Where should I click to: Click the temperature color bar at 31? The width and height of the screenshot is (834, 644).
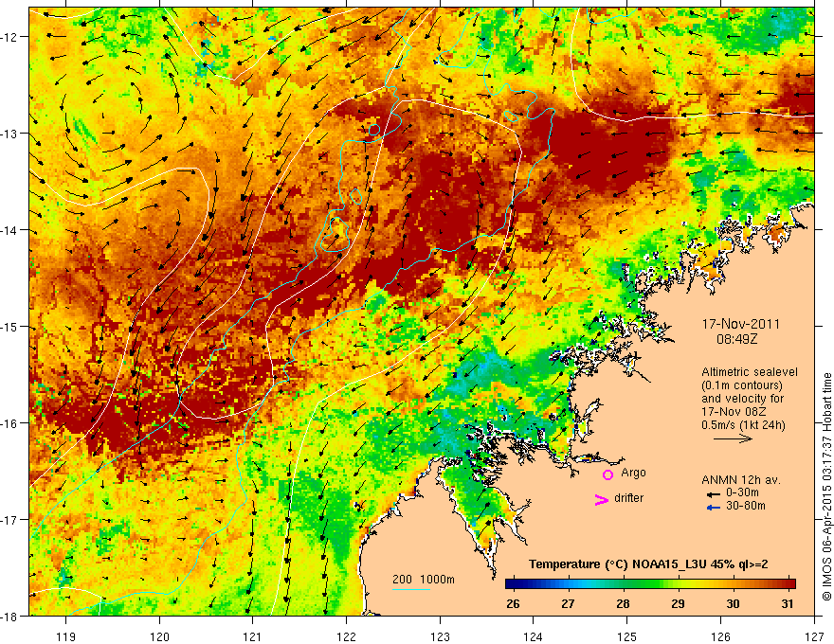(x=788, y=584)
